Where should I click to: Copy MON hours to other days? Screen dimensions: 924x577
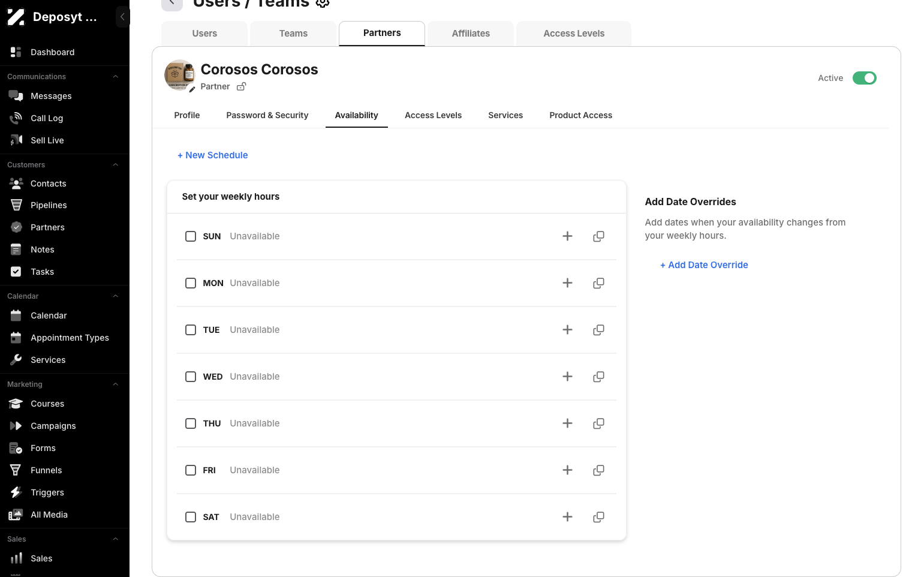[x=598, y=283]
